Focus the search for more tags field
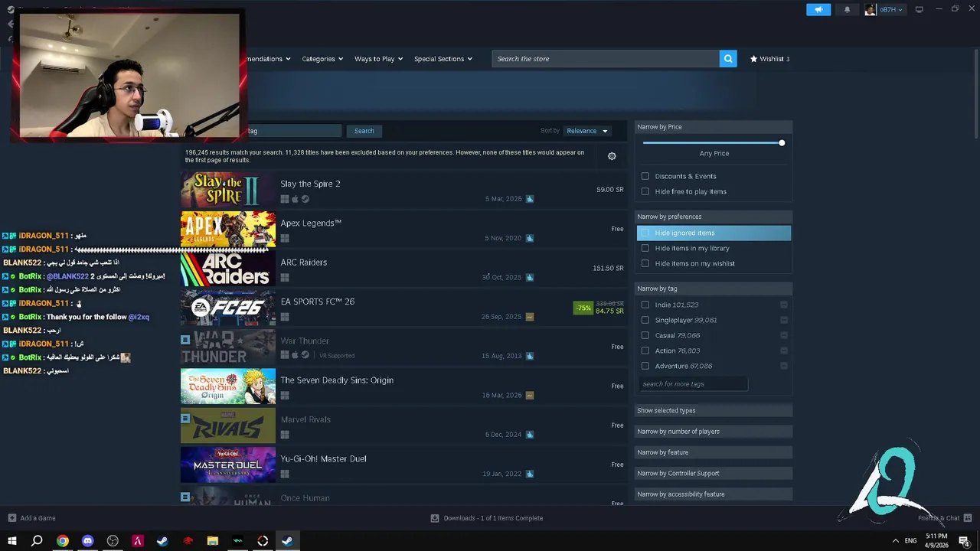 [692, 384]
